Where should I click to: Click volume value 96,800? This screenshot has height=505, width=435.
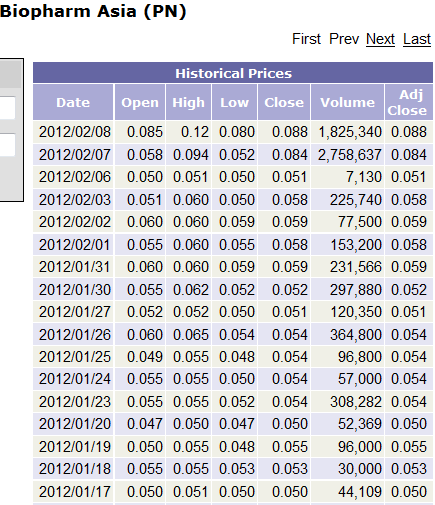[x=360, y=357]
